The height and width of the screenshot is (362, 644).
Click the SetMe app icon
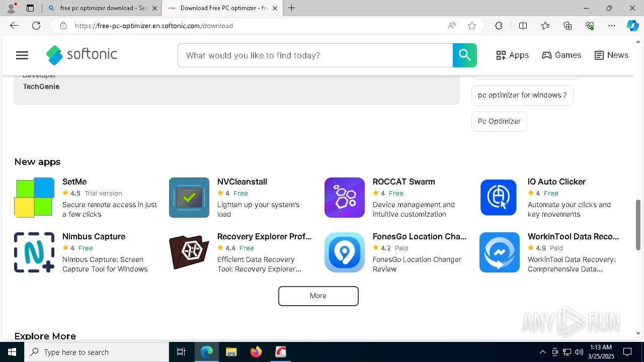click(x=34, y=198)
